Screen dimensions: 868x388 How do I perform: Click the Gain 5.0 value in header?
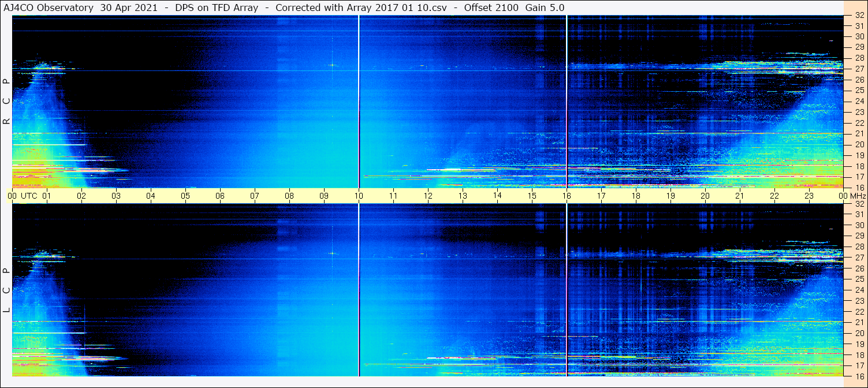[x=545, y=8]
